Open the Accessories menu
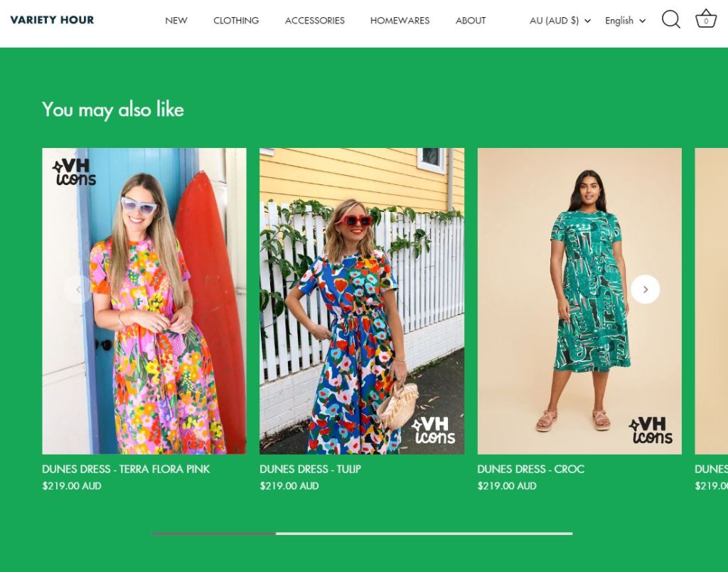 point(314,21)
